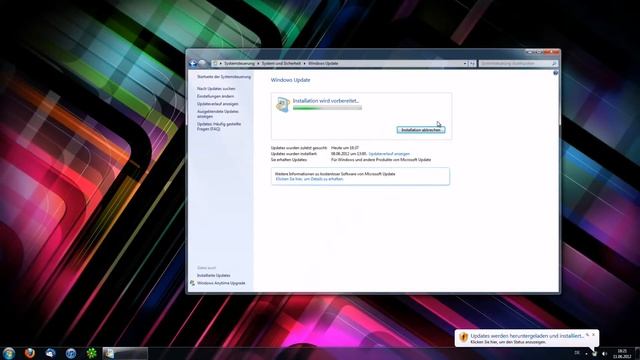This screenshot has width=640, height=360.
Task: Click the taskbar clock
Action: tap(622, 353)
